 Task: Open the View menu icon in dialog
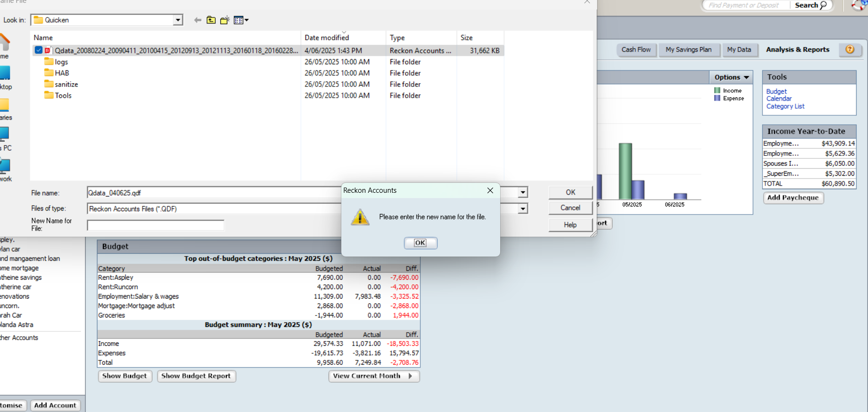pos(239,20)
